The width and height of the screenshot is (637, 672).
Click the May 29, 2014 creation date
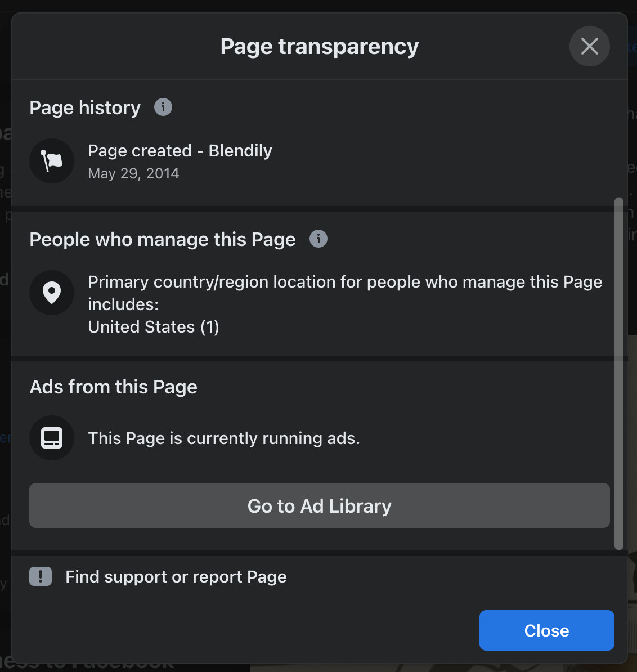[x=133, y=173]
